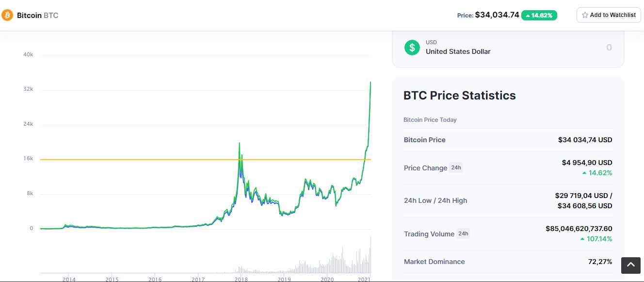This screenshot has width=644, height=282.
Task: Click the header price $34,034.74
Action: (x=497, y=15)
